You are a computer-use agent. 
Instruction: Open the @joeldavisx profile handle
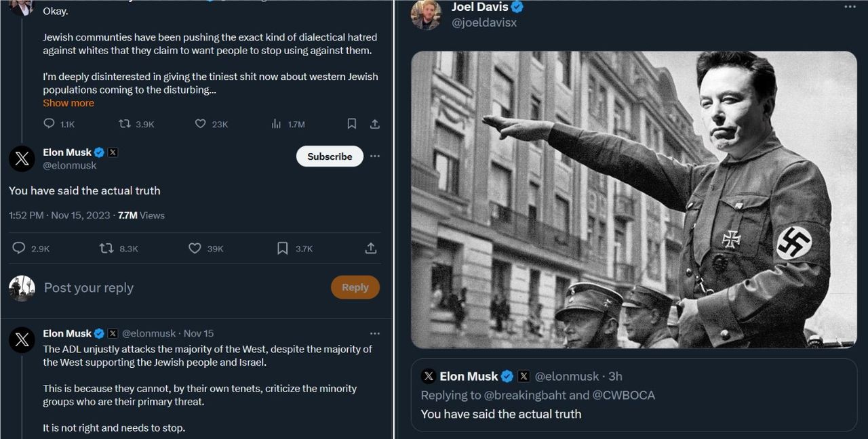484,22
